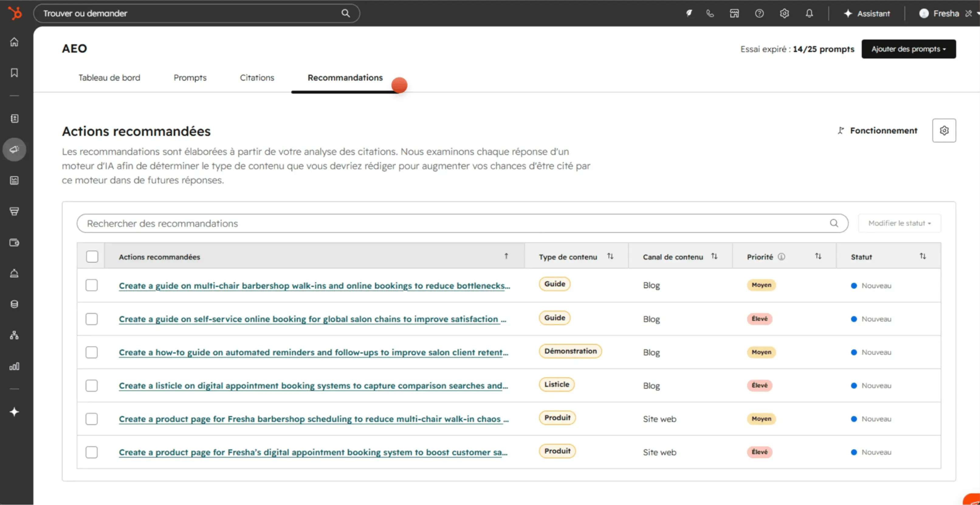Image resolution: width=980 pixels, height=505 pixels.
Task: Expand the Ajouter des prompts dropdown
Action: pyautogui.click(x=909, y=49)
